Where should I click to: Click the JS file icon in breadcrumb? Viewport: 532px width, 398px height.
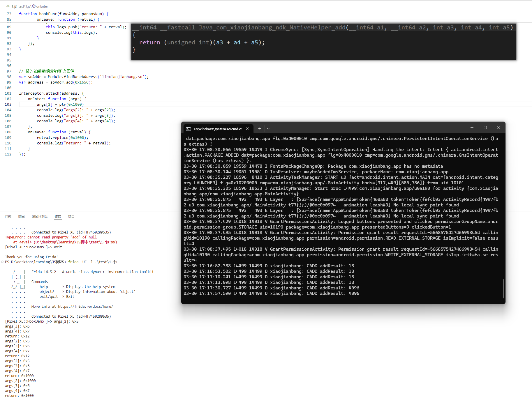(x=8, y=6)
